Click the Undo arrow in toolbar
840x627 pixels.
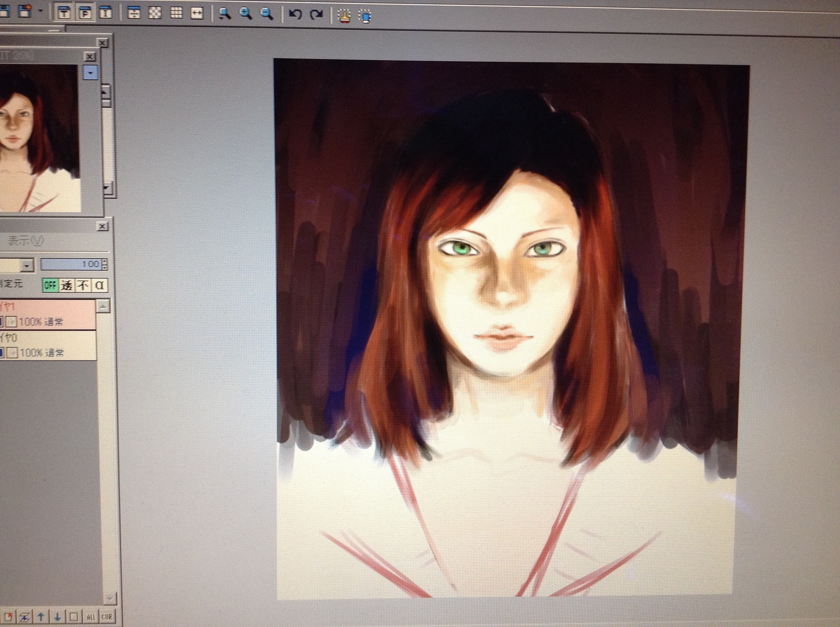pos(295,15)
